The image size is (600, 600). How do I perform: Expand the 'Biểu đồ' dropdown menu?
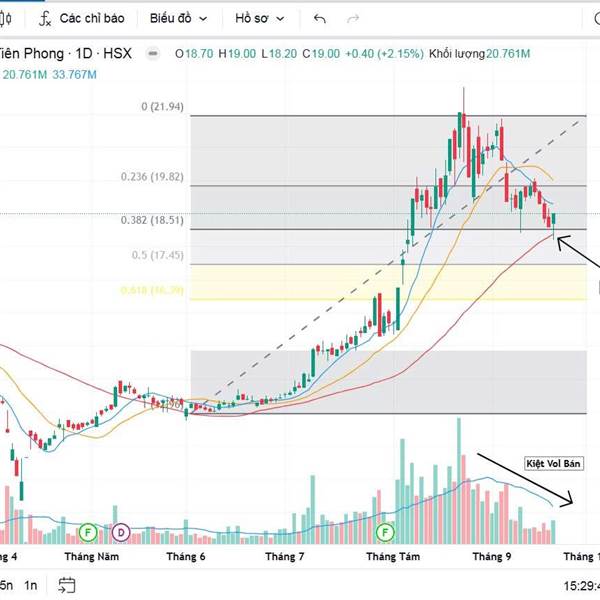pos(178,18)
